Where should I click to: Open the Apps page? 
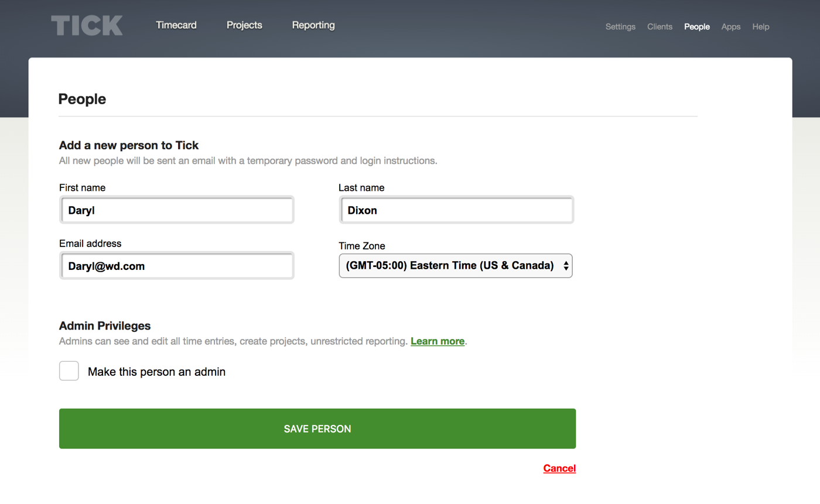pos(730,26)
